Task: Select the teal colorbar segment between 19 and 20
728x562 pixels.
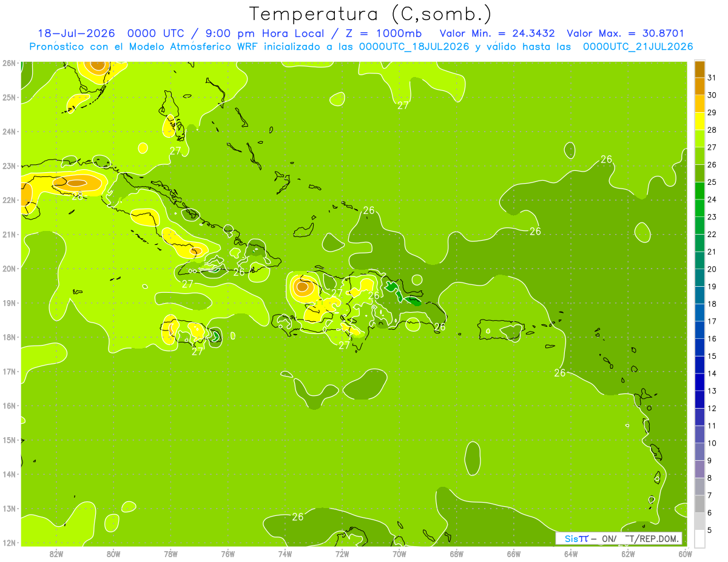Action: (x=699, y=278)
